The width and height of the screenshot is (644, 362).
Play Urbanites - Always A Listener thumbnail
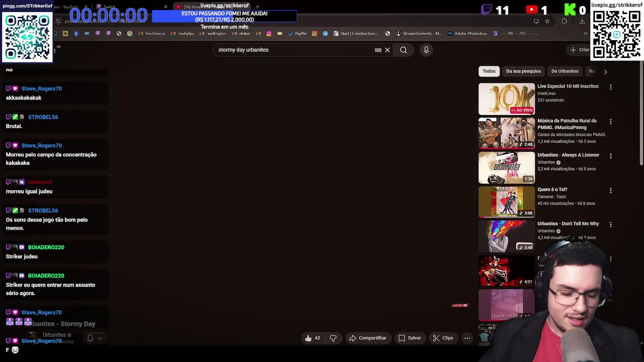(507, 168)
